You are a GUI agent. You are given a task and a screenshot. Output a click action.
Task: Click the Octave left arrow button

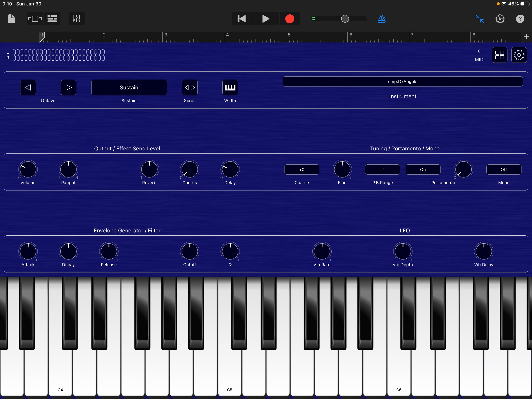pyautogui.click(x=28, y=88)
